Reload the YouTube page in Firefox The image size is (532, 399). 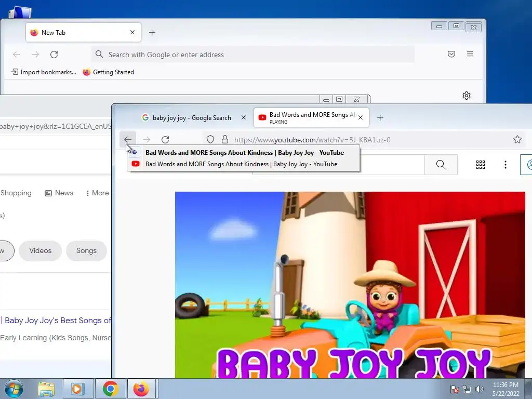[165, 139]
